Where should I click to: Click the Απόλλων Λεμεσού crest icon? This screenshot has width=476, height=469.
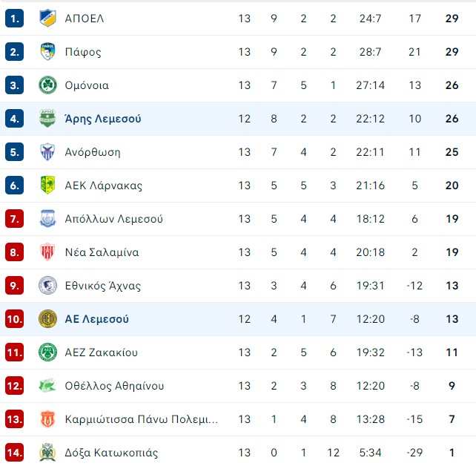click(47, 219)
